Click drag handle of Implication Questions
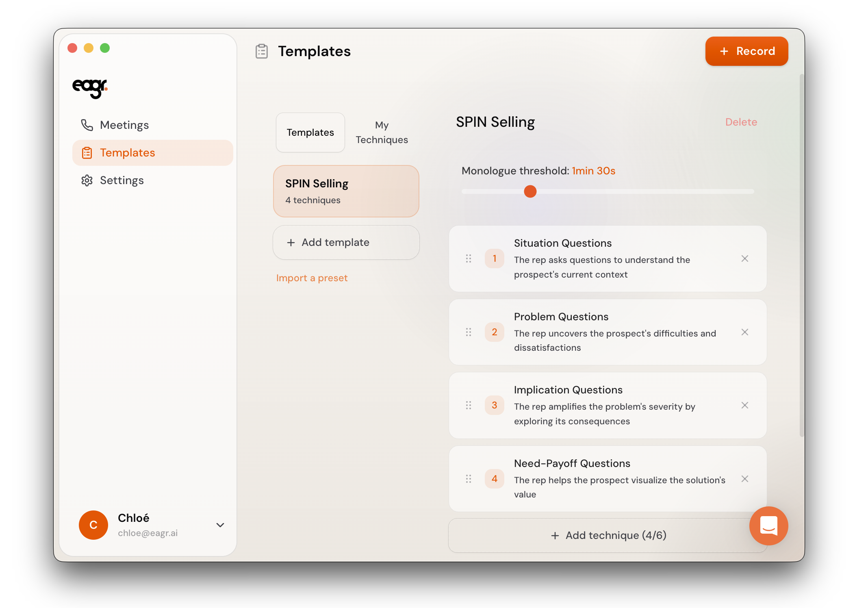Viewport: 868px width, 608px height. [x=469, y=405]
